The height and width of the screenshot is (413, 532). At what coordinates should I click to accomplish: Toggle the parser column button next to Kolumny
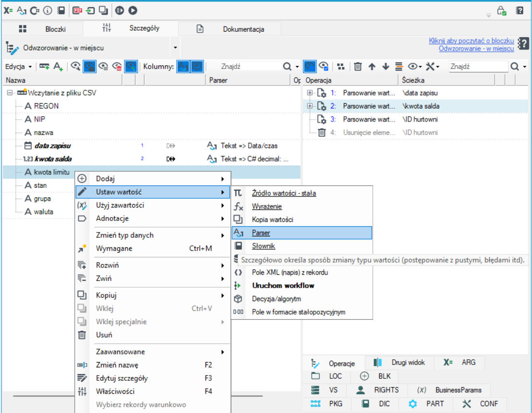[183, 67]
